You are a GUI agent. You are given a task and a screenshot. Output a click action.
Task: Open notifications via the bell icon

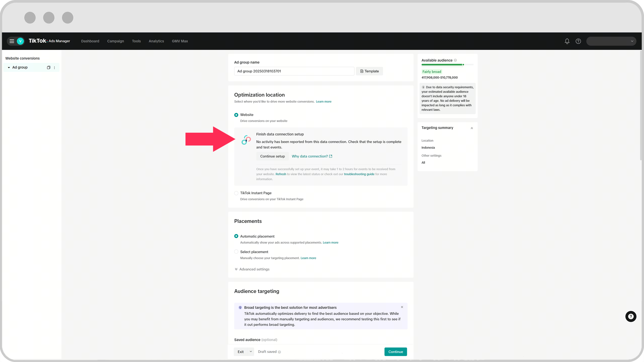[567, 41]
